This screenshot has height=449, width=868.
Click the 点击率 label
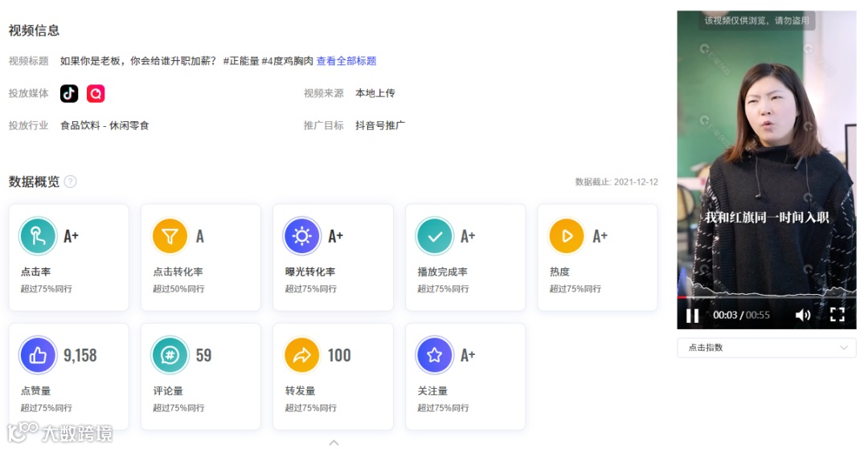coord(36,272)
